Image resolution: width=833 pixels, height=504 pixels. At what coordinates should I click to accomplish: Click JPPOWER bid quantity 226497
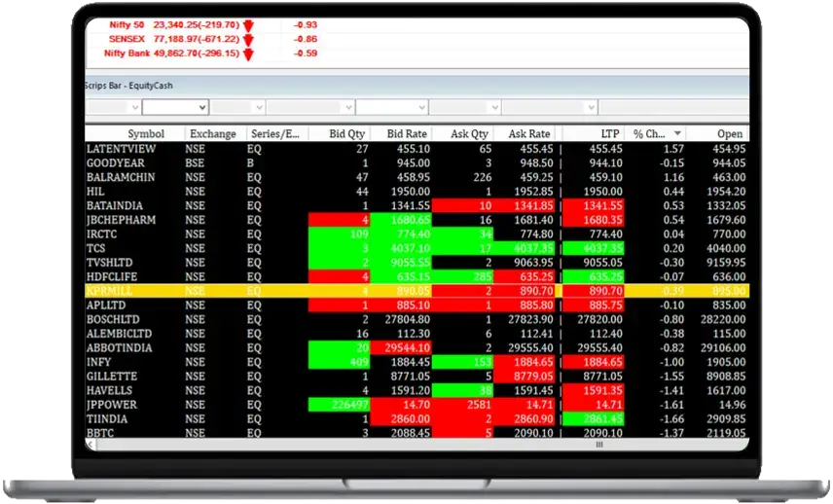click(340, 405)
